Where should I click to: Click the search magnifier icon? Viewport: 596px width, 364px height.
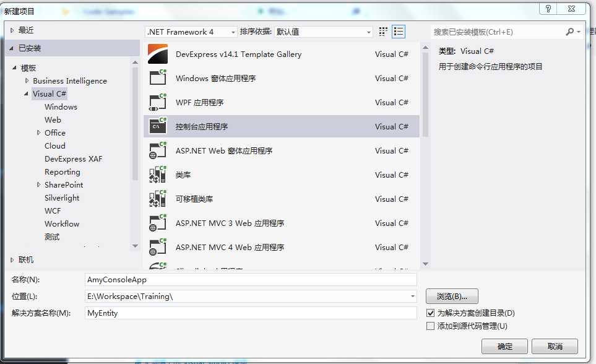(x=570, y=32)
